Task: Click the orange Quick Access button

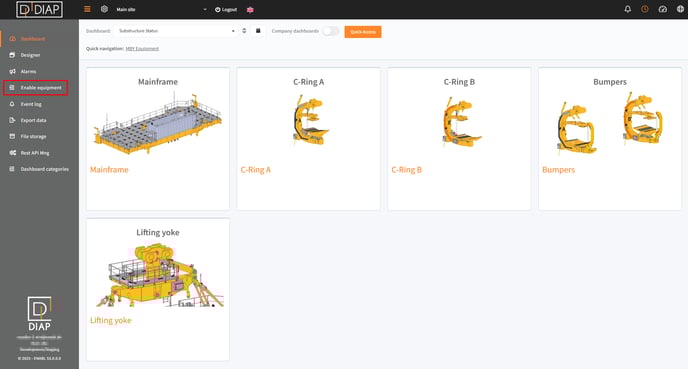Action: pyautogui.click(x=363, y=32)
